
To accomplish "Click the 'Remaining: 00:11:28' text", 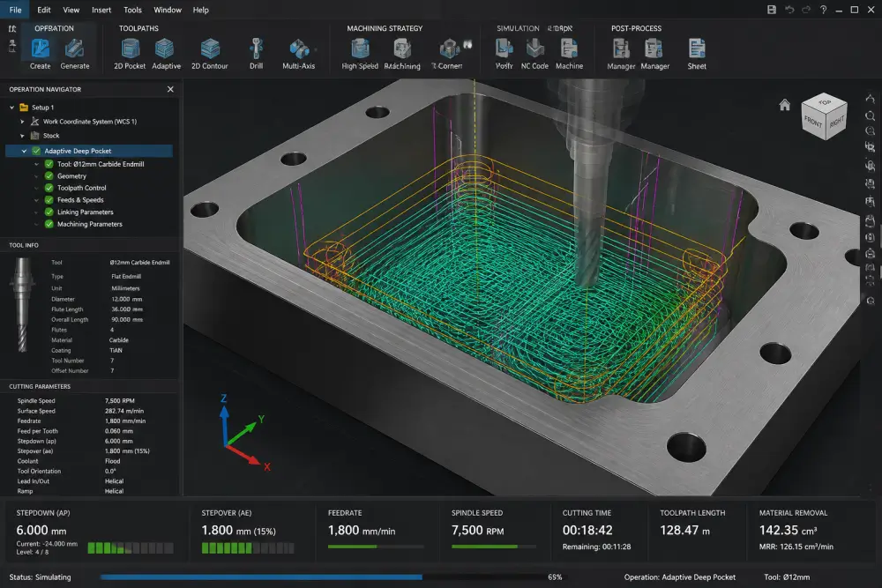I will (596, 547).
